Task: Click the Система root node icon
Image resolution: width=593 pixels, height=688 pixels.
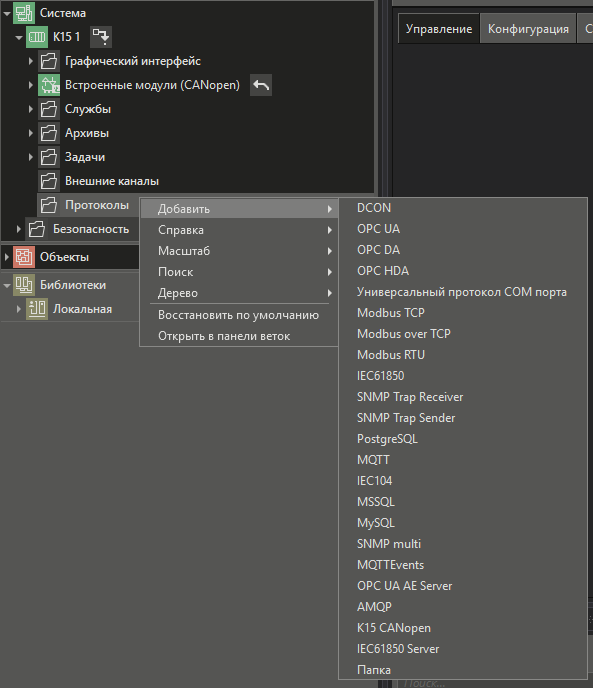Action: [24, 13]
